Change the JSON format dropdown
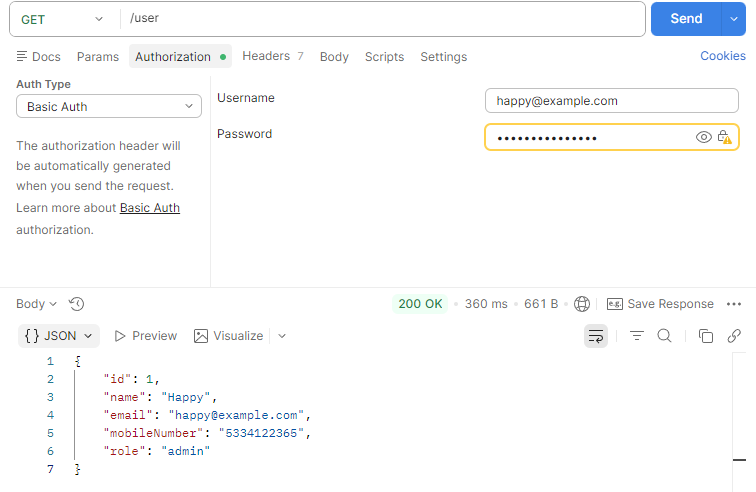 (x=59, y=336)
